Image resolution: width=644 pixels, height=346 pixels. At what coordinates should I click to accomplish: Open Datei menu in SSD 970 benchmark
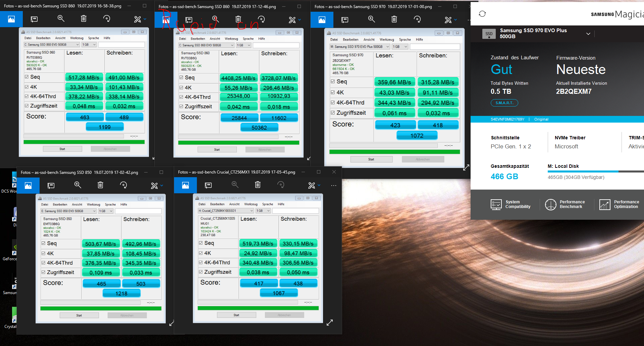coord(334,40)
